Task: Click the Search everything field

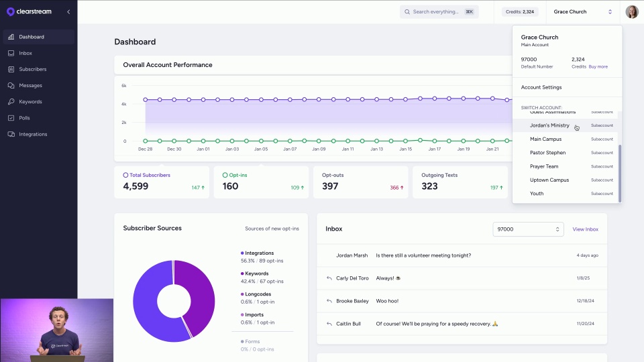Action: pos(439,11)
